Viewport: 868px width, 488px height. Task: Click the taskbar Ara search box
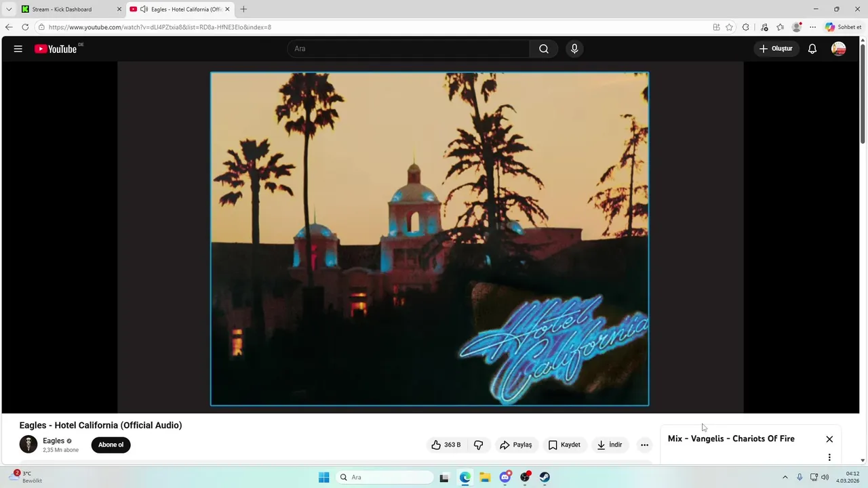(x=384, y=477)
